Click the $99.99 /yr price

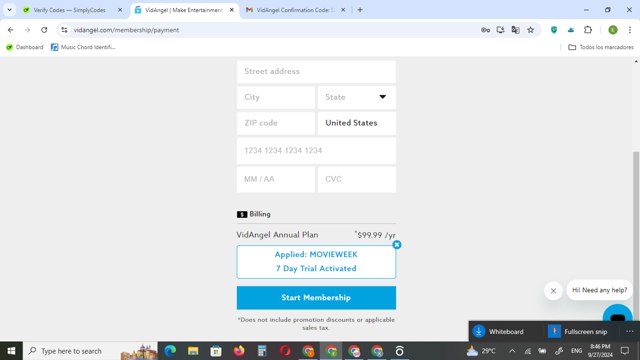click(x=375, y=235)
